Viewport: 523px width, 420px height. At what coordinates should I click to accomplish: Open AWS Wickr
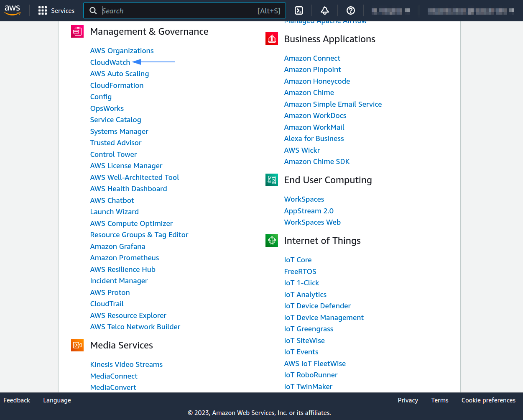(302, 150)
